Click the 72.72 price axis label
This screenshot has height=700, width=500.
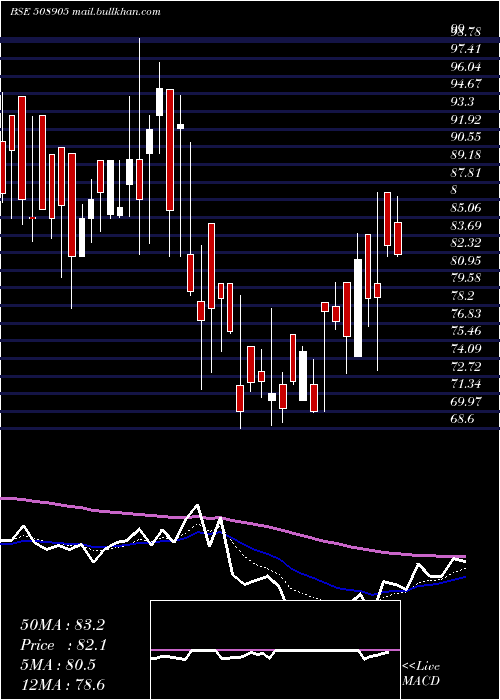click(x=467, y=366)
